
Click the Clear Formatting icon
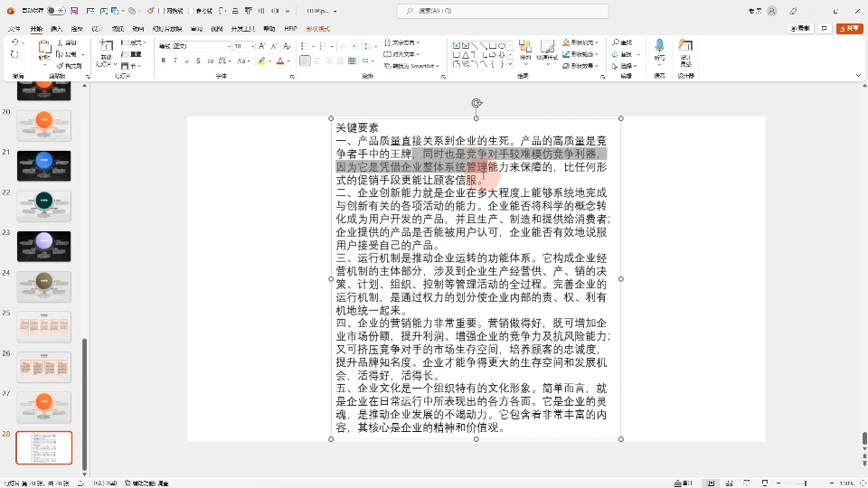(287, 46)
